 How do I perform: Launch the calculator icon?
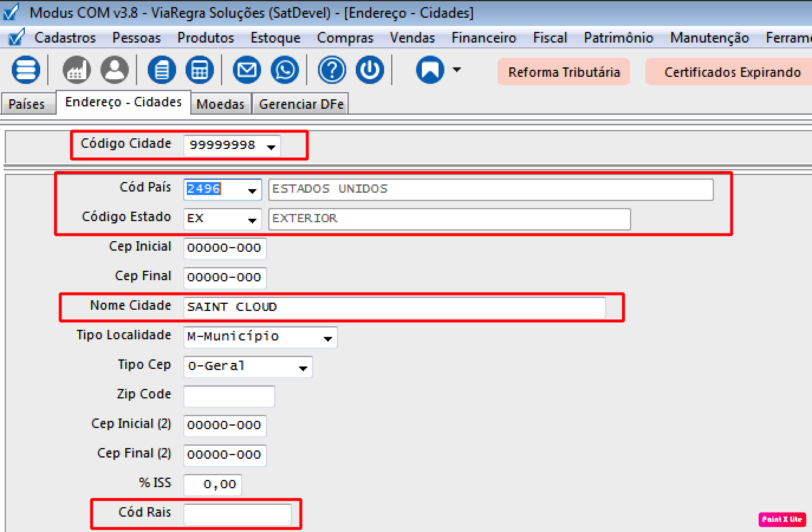(x=200, y=70)
